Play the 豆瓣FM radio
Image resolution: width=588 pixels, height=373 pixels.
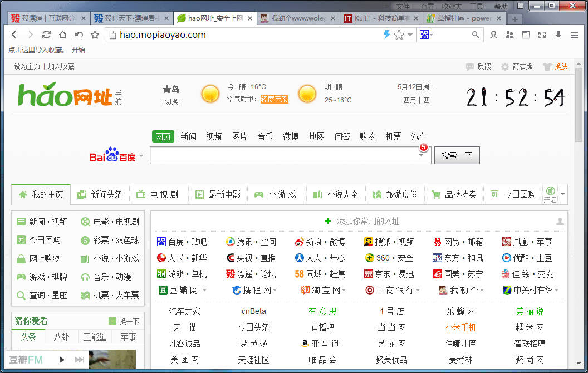click(62, 360)
